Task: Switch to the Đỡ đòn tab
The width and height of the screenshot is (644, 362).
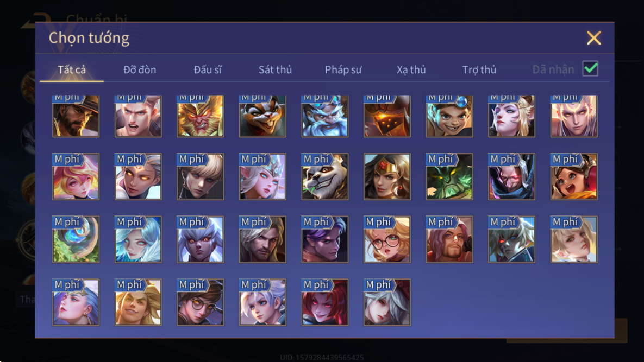Action: pyautogui.click(x=140, y=69)
